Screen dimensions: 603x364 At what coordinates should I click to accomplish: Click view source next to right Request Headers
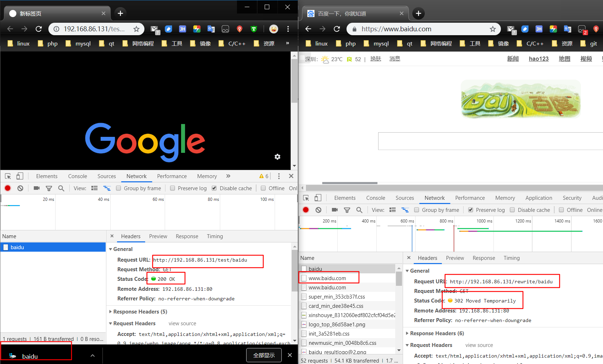(479, 345)
